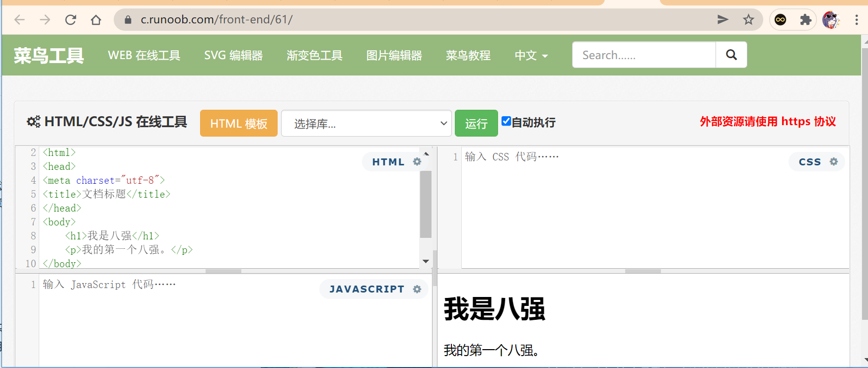Click the 菜鸟工具 site logo
The height and width of the screenshot is (368, 868).
point(49,56)
